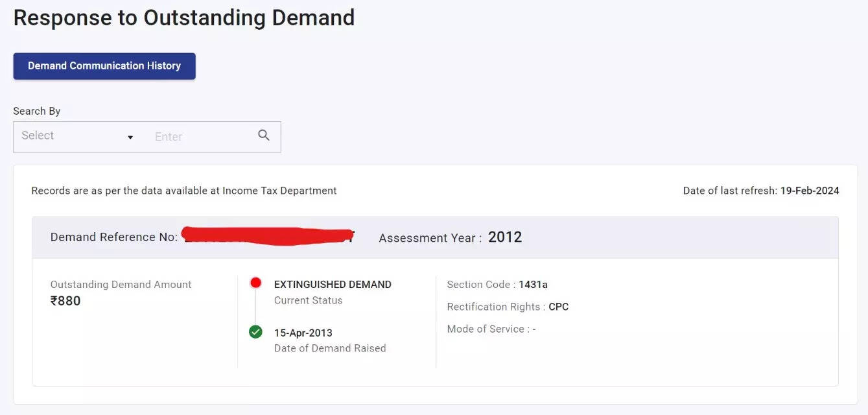Image resolution: width=868 pixels, height=415 pixels.
Task: Click the Search By label
Action: click(x=36, y=110)
